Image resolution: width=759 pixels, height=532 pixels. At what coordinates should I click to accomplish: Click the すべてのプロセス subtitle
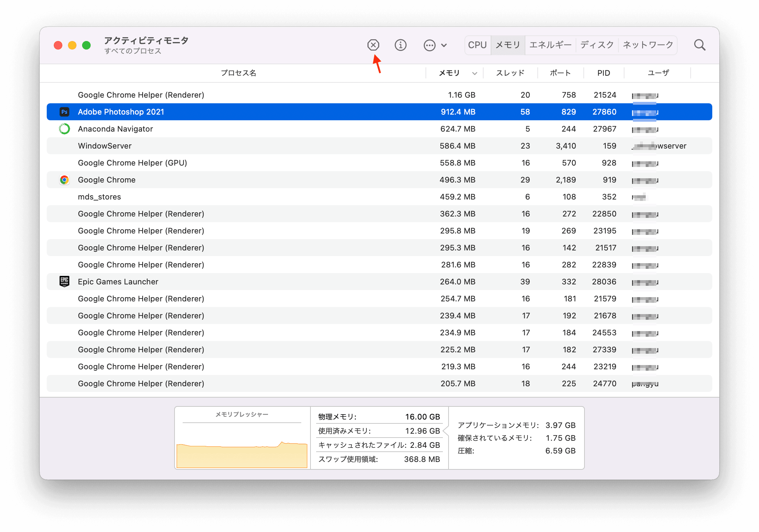click(133, 51)
